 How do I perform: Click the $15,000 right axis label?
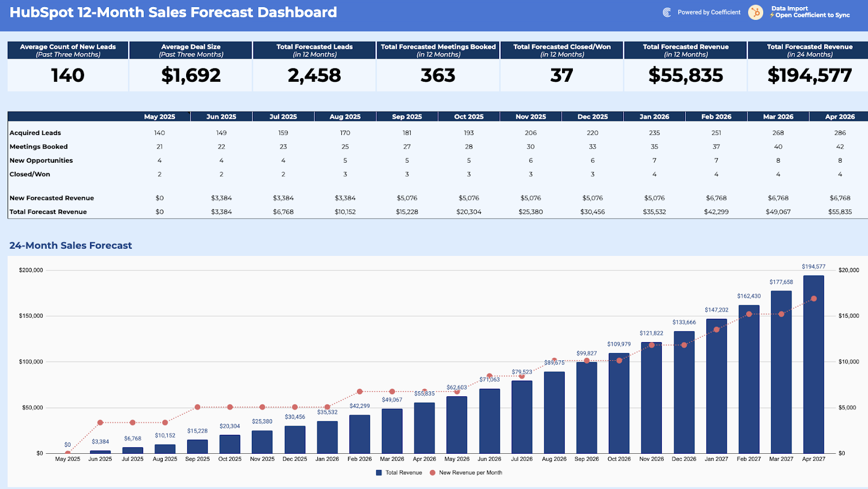[x=848, y=316]
